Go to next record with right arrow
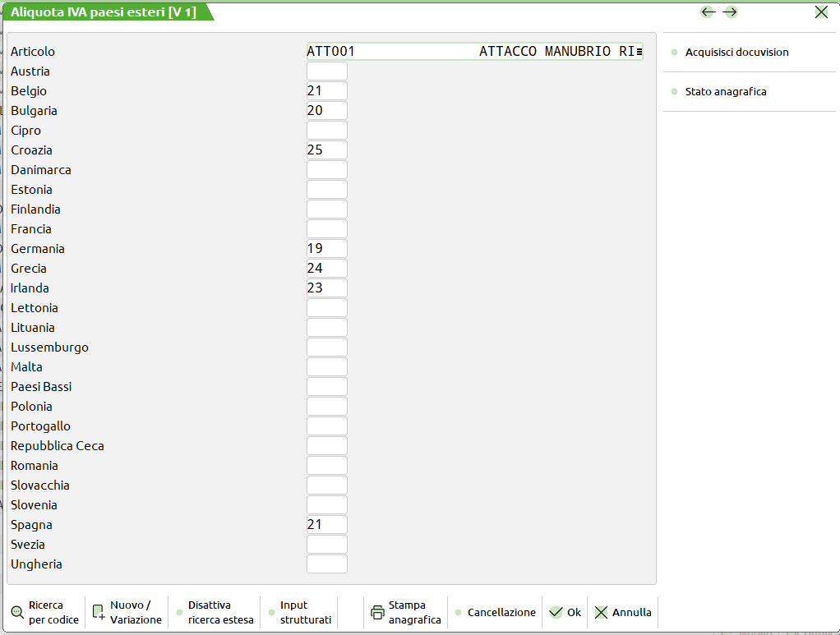The width and height of the screenshot is (840, 635). (x=730, y=12)
